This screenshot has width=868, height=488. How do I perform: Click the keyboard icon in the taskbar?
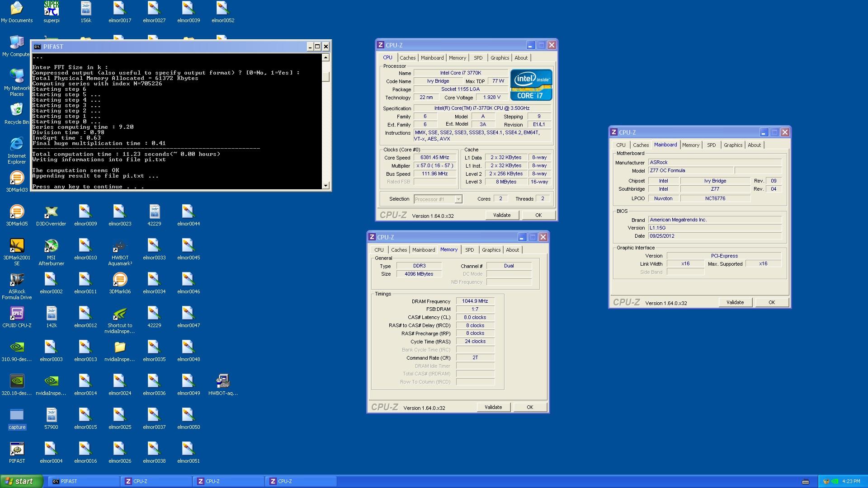click(x=806, y=482)
